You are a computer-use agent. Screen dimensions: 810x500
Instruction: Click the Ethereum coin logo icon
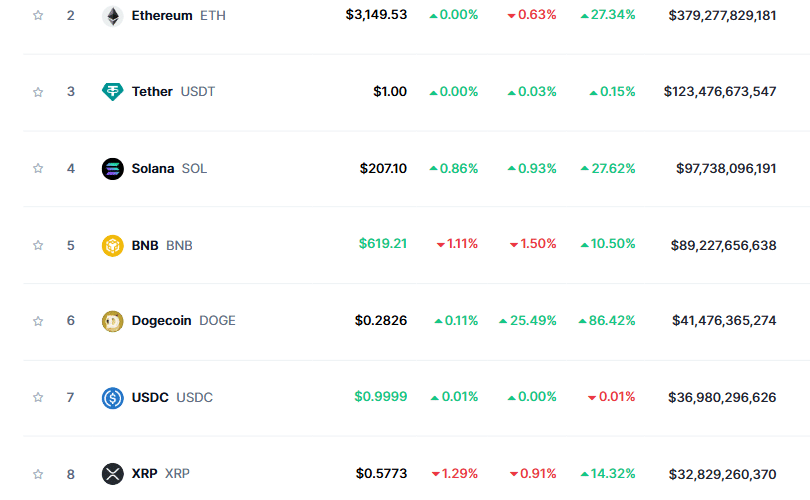(x=113, y=16)
